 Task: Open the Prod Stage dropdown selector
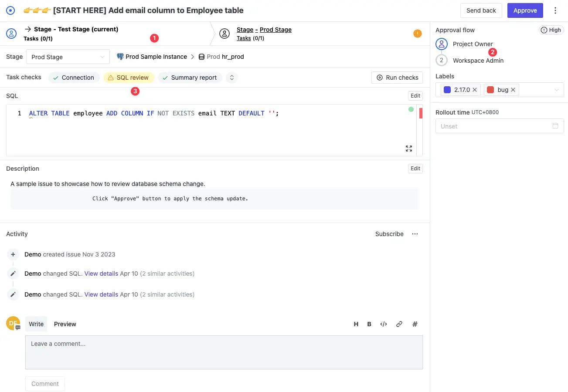pos(68,57)
